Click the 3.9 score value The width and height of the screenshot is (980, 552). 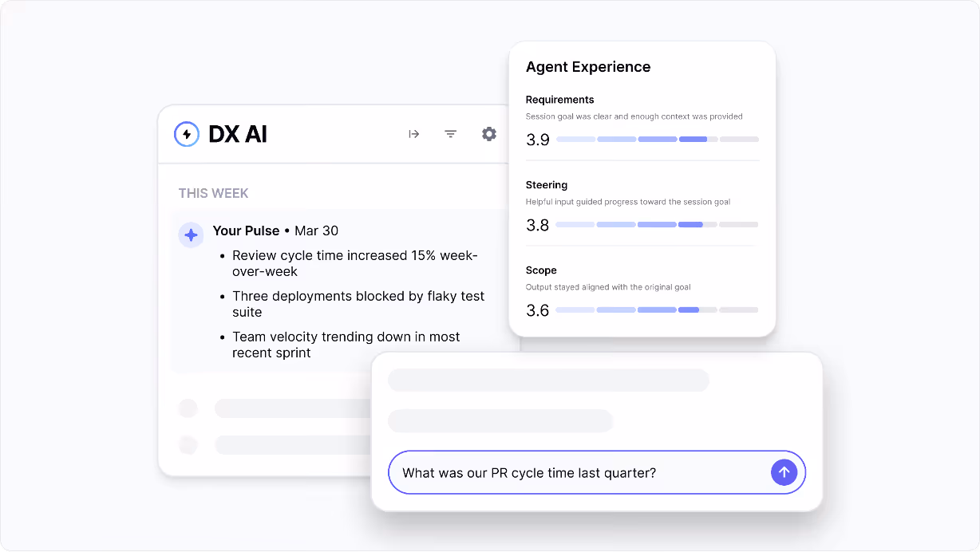[x=538, y=140]
